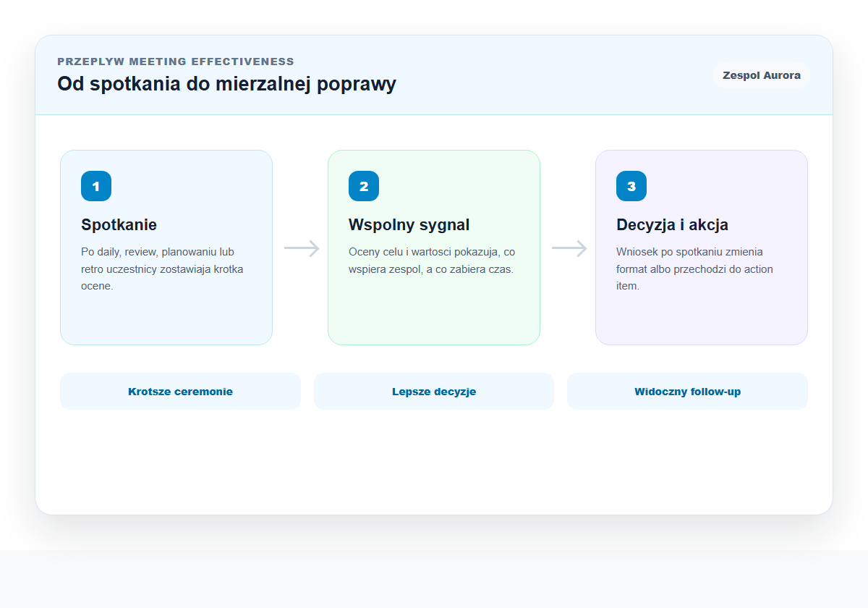Click the Decyzja i akcja description text

[695, 269]
